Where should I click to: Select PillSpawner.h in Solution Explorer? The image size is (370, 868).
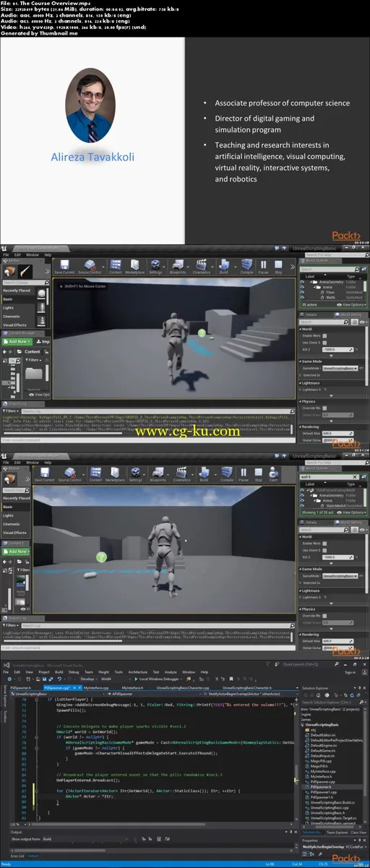(x=321, y=786)
